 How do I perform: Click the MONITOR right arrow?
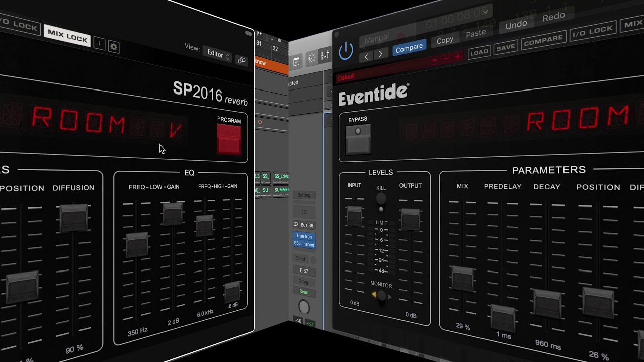coord(389,297)
